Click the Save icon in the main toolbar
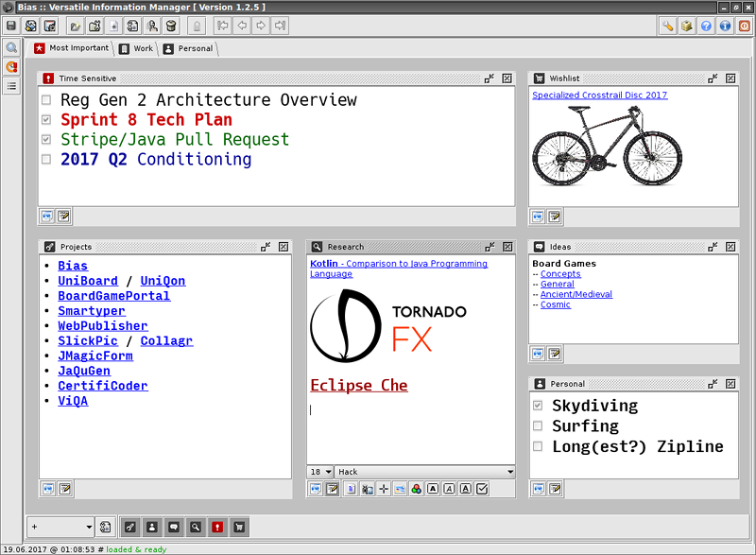Image resolution: width=756 pixels, height=555 pixels. pyautogui.click(x=11, y=26)
